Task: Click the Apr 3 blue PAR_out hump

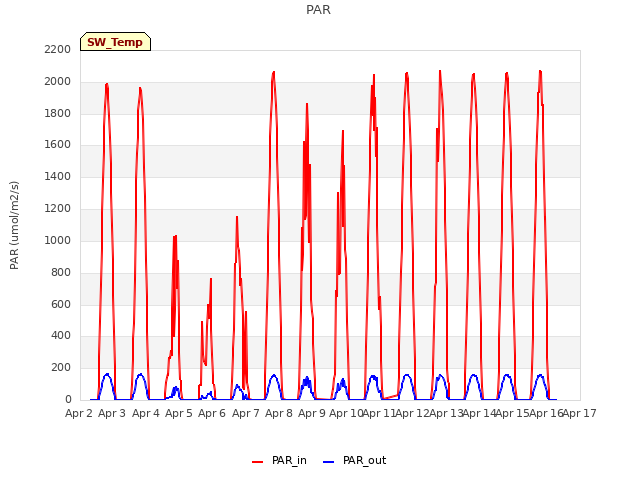Action: (x=107, y=374)
